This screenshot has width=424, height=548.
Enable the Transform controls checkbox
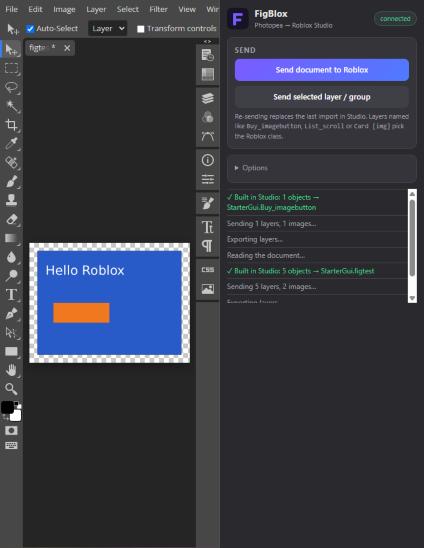click(x=141, y=29)
